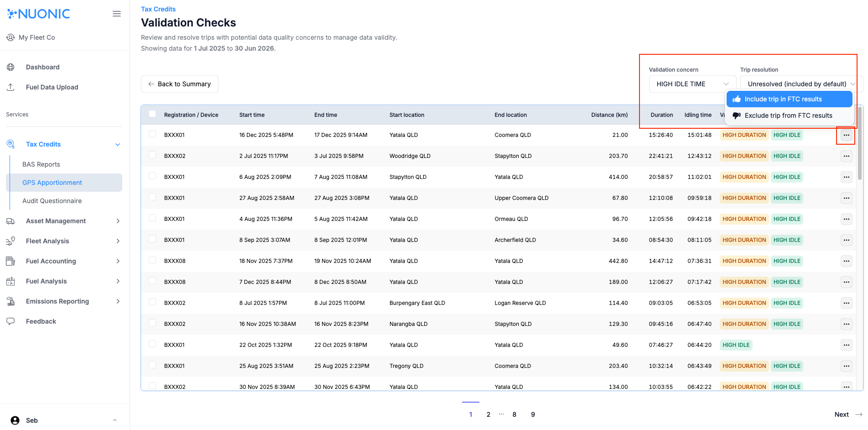Expand the Asset Management chevron
Screen dimensions: 868x430
(118, 221)
